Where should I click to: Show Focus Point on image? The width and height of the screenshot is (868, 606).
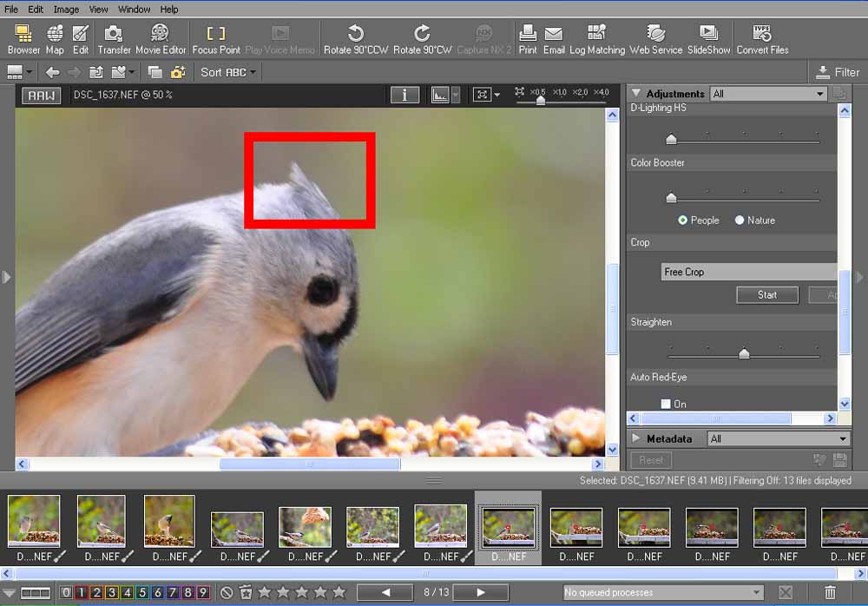tap(216, 34)
